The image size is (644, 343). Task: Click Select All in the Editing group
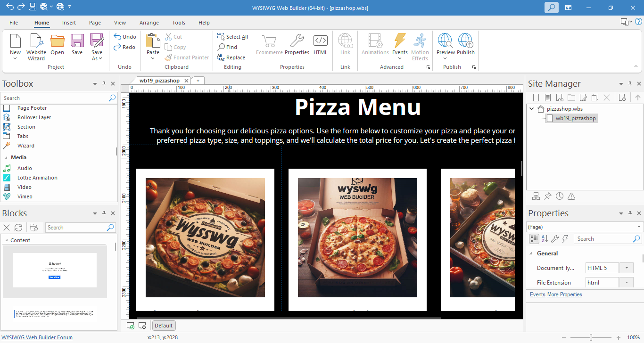pyautogui.click(x=232, y=37)
